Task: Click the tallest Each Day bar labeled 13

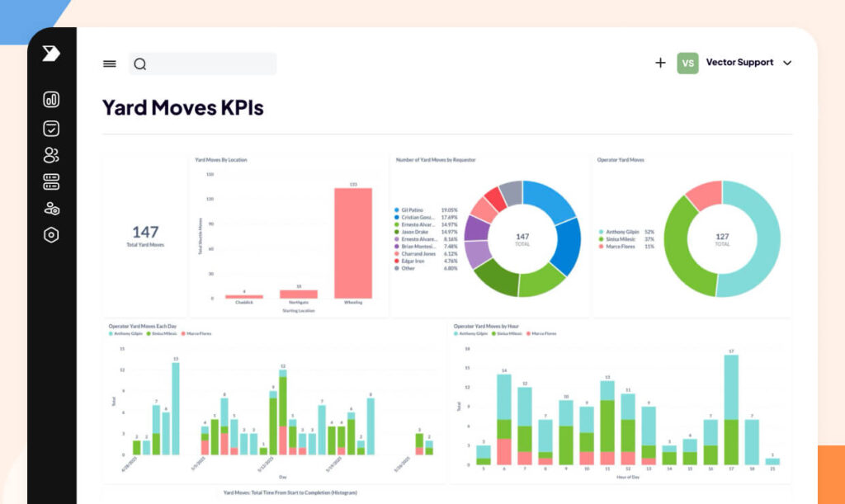Action: pos(176,408)
